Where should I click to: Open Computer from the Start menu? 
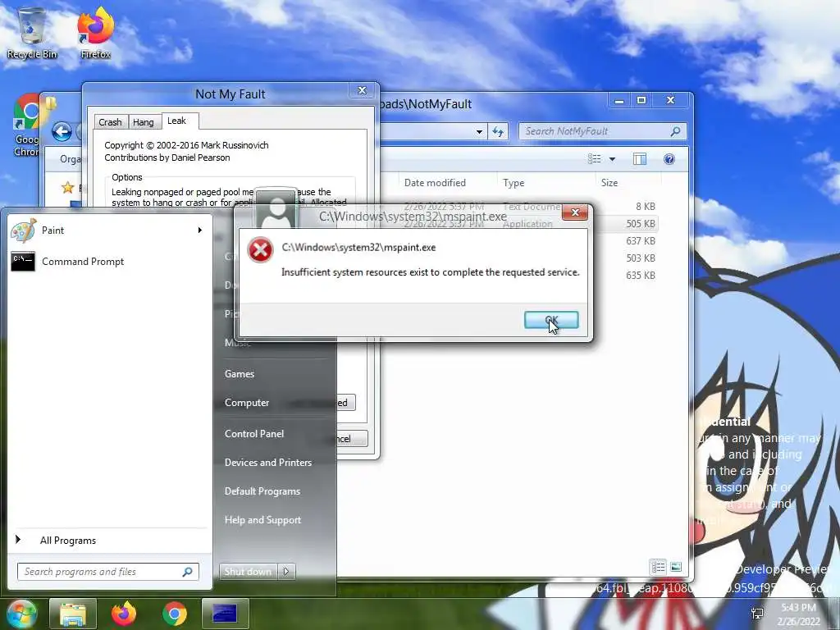point(247,402)
